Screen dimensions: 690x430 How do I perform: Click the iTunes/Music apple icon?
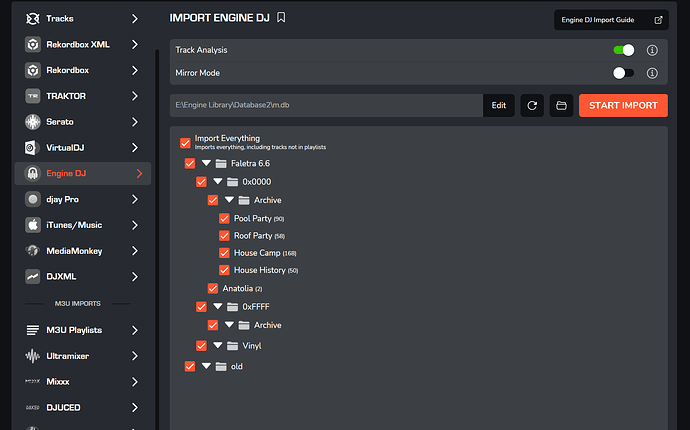(33, 225)
